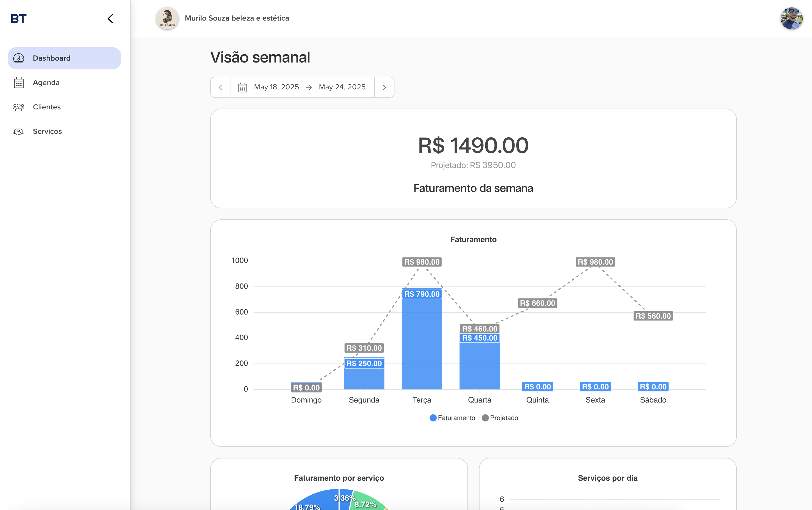Click the date range calendar icon
Viewport: 812px width, 510px height.
click(x=243, y=87)
